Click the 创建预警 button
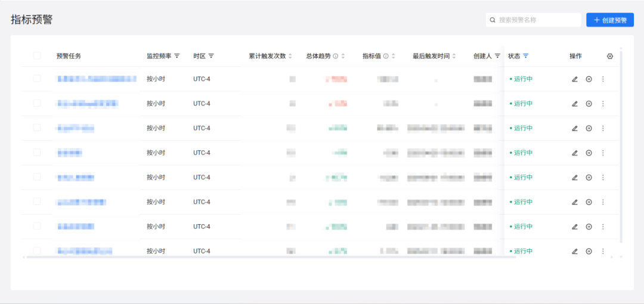Viewport: 644px width, 304px height. click(x=610, y=20)
